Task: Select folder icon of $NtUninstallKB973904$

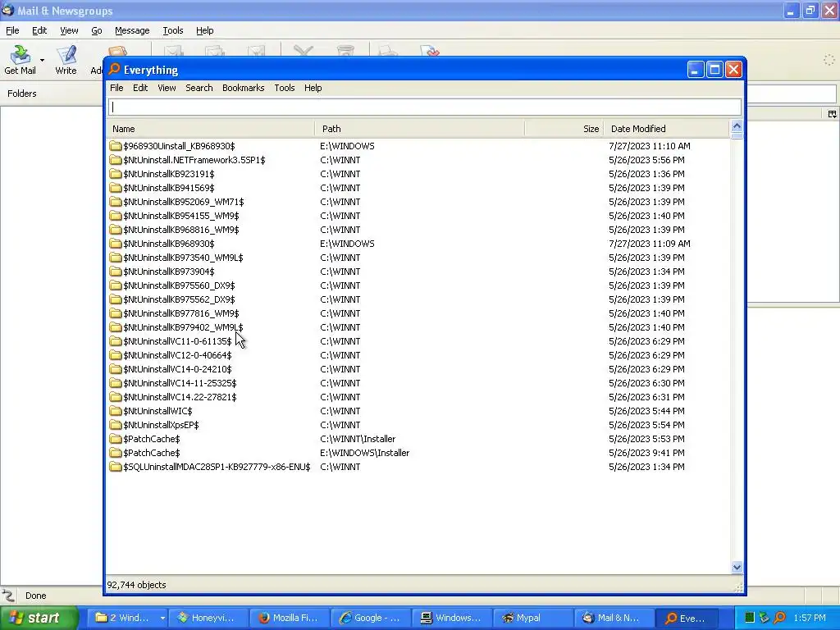Action: click(115, 271)
